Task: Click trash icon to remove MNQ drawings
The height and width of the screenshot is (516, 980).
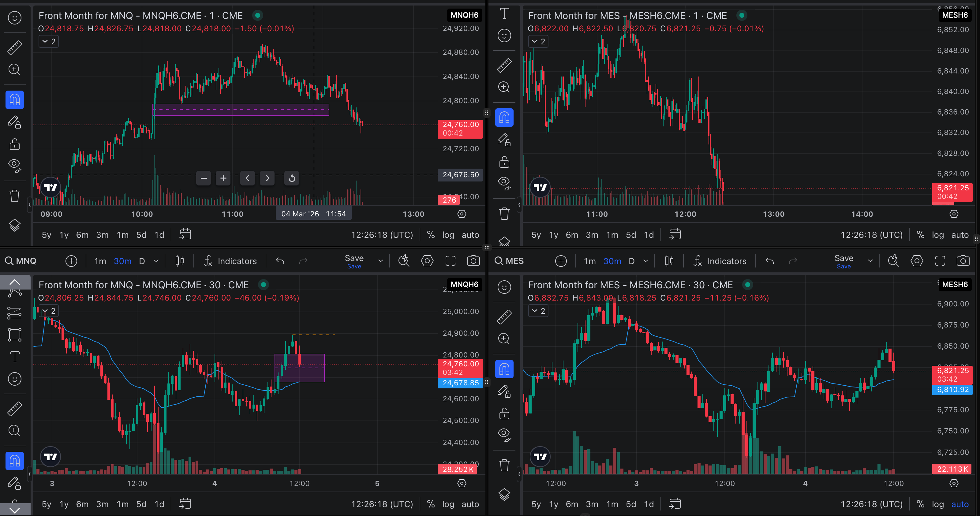Action: click(14, 196)
